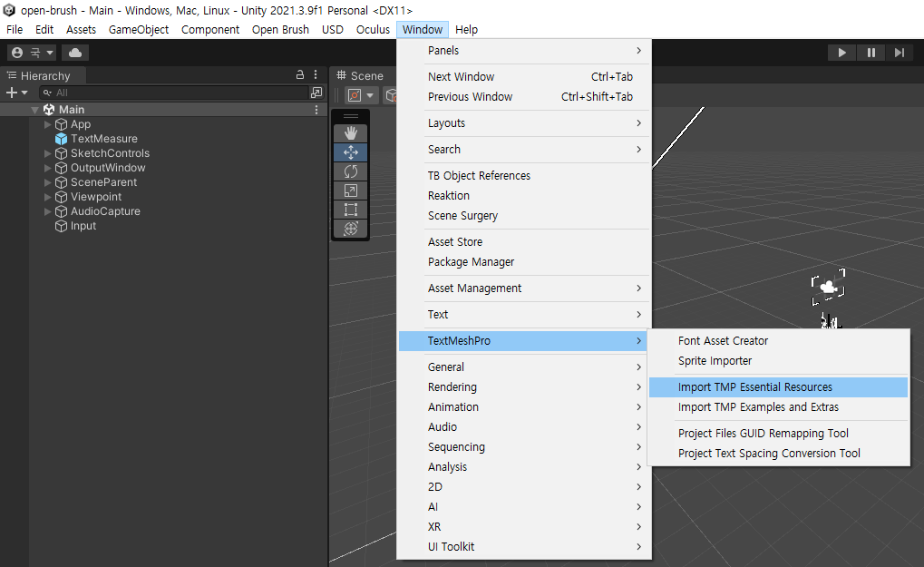Open the GameObject menu
924x567 pixels.
[139, 29]
